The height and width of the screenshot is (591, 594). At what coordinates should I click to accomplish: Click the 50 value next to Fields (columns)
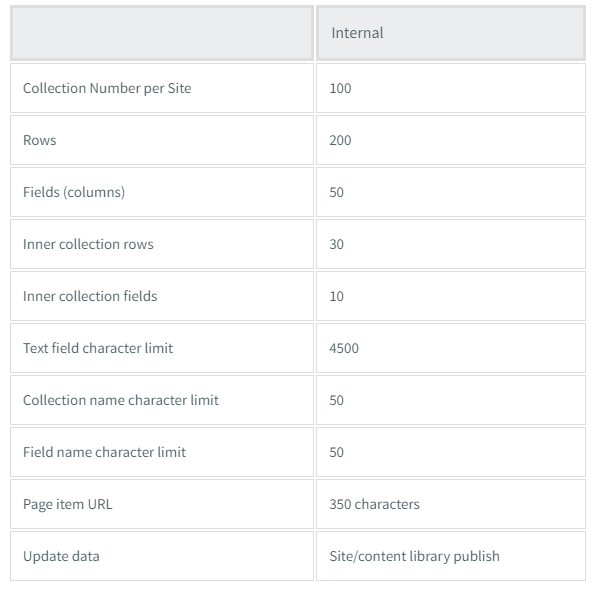click(336, 192)
